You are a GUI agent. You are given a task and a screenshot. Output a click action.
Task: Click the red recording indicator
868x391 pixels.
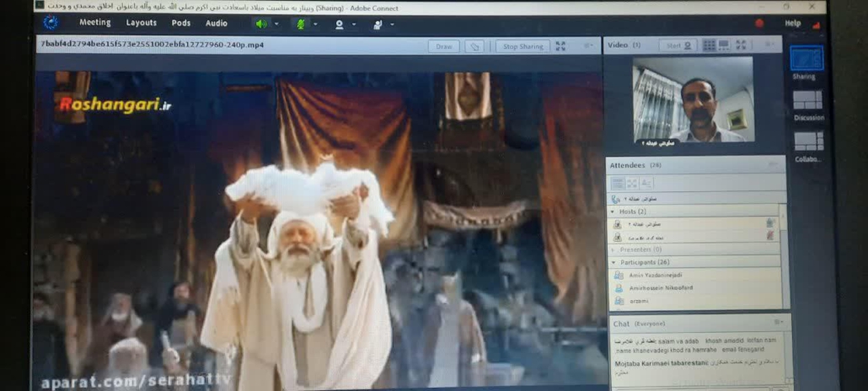[759, 24]
